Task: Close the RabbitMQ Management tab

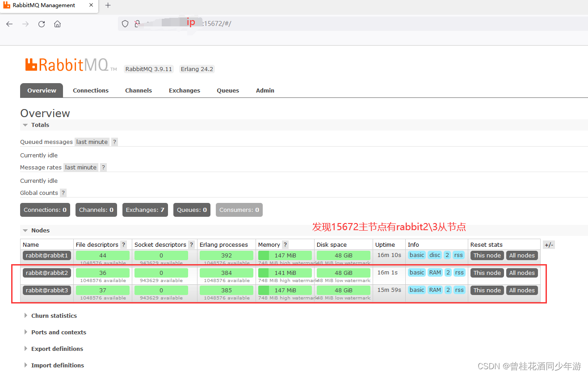Action: point(91,5)
